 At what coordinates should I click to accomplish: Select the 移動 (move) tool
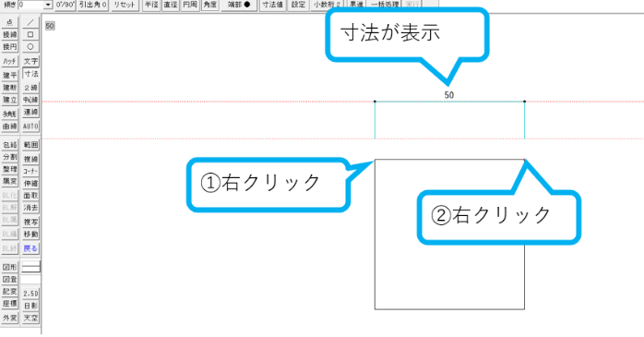30,235
